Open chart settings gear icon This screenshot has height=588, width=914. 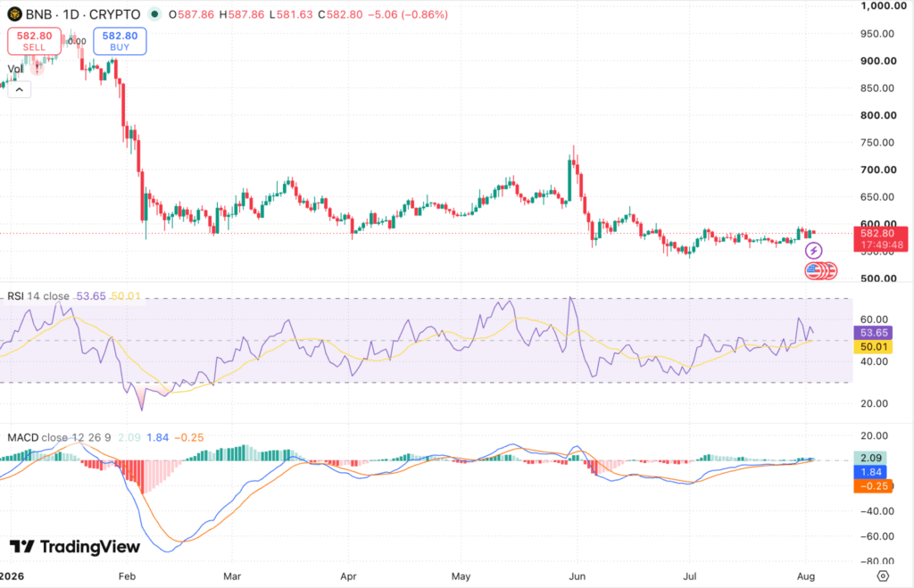pyautogui.click(x=883, y=576)
